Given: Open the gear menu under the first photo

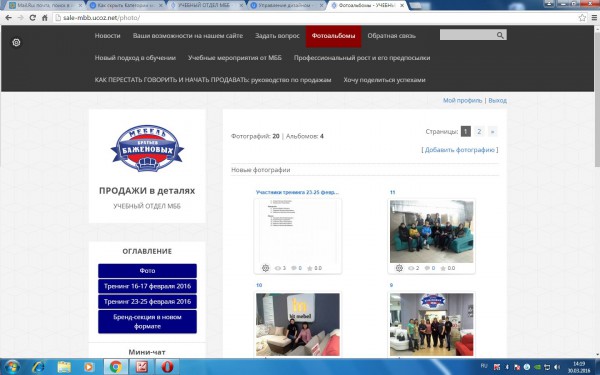Looking at the screenshot, I should (x=265, y=268).
